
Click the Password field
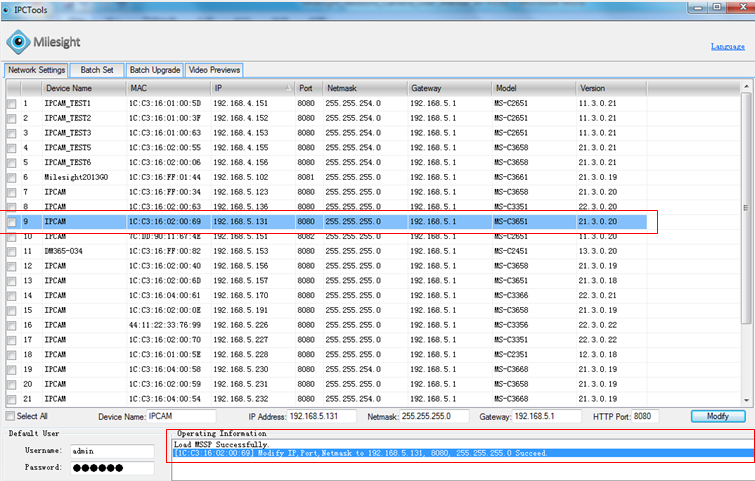click(112, 468)
